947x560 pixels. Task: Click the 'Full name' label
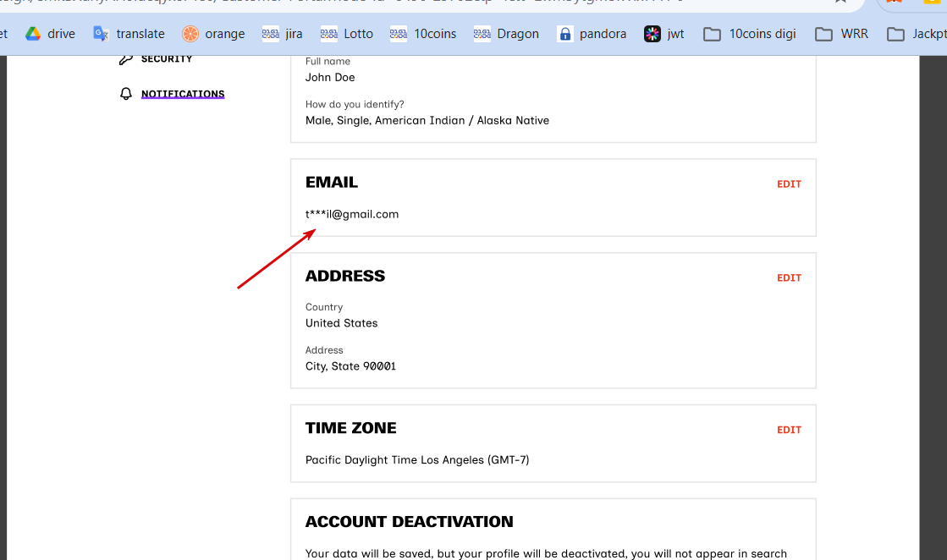click(328, 61)
